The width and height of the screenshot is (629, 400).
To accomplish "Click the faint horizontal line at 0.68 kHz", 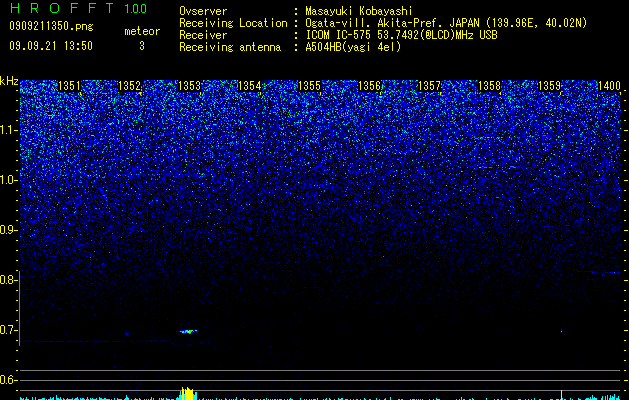I will pos(100,341).
